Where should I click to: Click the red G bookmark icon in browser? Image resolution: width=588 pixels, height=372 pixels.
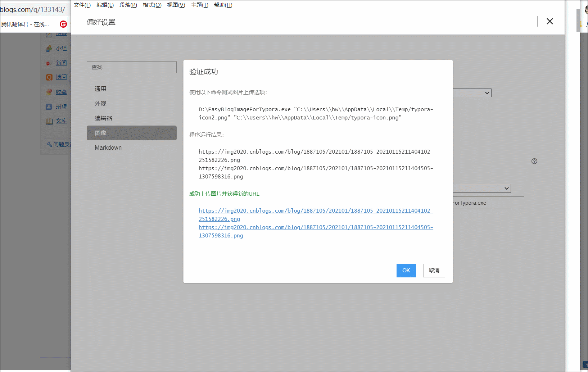(63, 24)
